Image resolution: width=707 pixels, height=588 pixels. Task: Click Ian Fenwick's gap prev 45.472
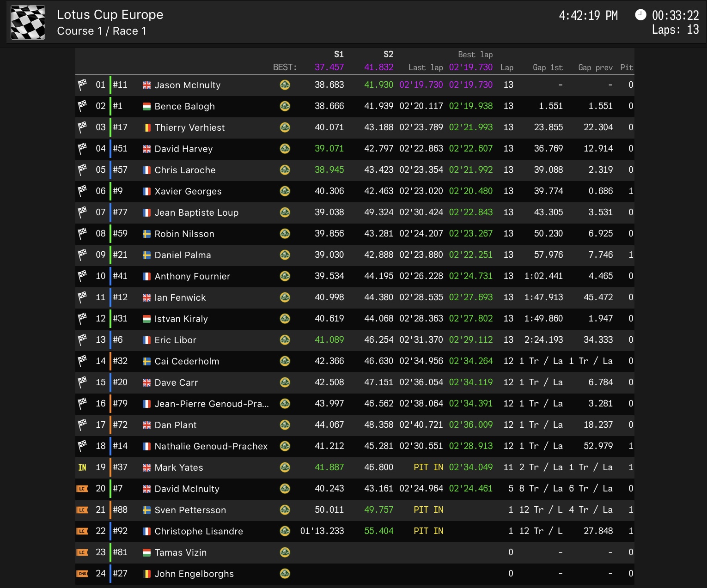click(598, 297)
